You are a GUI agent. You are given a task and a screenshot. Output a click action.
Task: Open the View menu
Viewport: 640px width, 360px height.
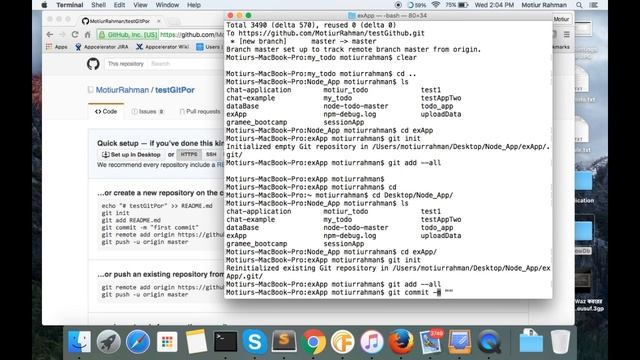pos(140,5)
